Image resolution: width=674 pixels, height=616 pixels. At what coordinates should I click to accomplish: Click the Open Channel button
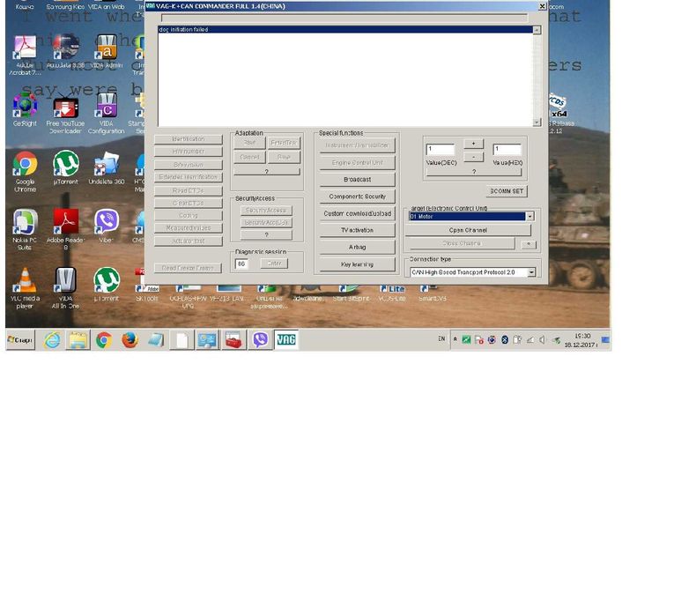pyautogui.click(x=468, y=230)
